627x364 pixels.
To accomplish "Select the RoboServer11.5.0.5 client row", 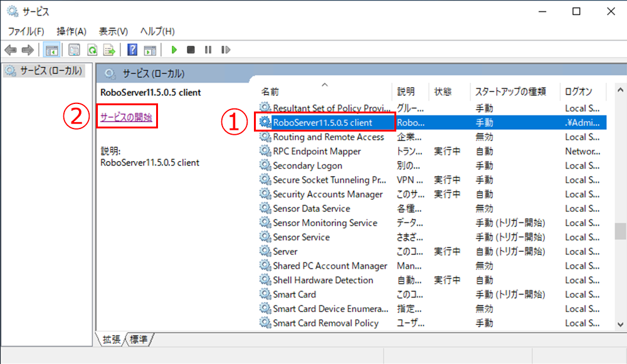I will tap(432, 122).
